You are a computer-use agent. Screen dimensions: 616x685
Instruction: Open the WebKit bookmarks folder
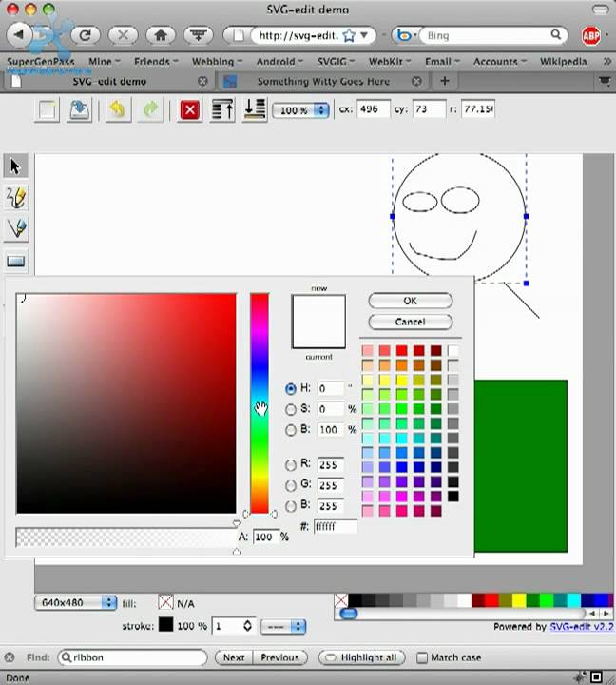(x=390, y=61)
